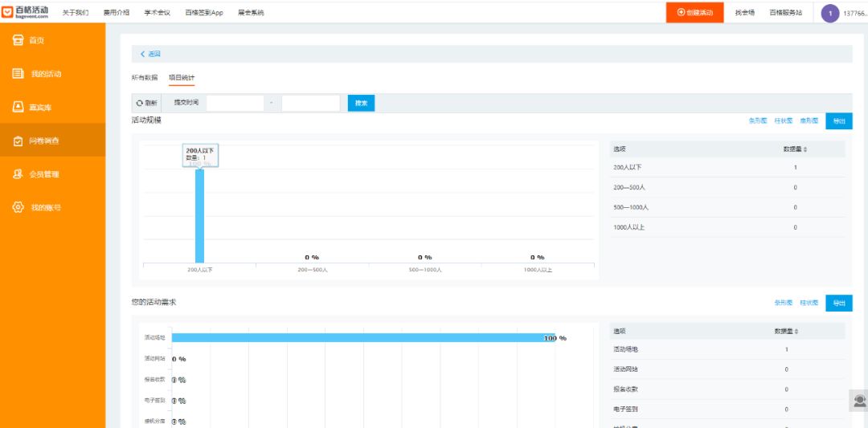Click the 刷新 refresh icon

[x=140, y=104]
